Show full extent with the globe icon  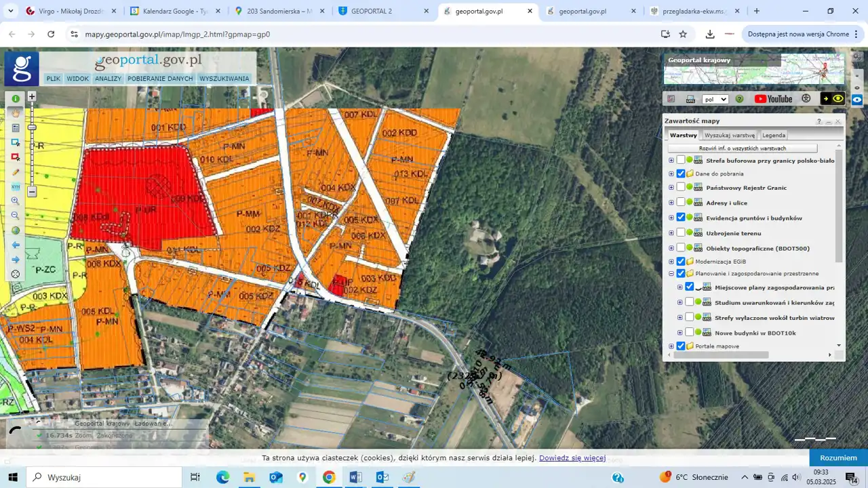point(16,230)
